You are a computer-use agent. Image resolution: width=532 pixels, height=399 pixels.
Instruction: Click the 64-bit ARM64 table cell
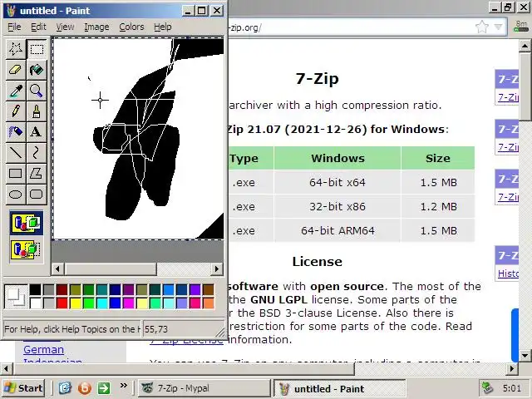(x=337, y=231)
